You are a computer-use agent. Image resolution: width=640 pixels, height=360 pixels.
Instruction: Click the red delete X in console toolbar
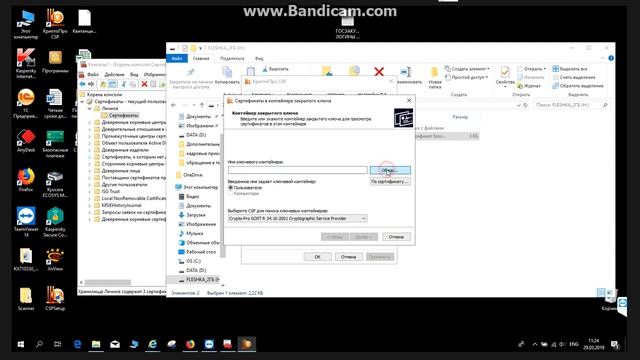coord(144,84)
